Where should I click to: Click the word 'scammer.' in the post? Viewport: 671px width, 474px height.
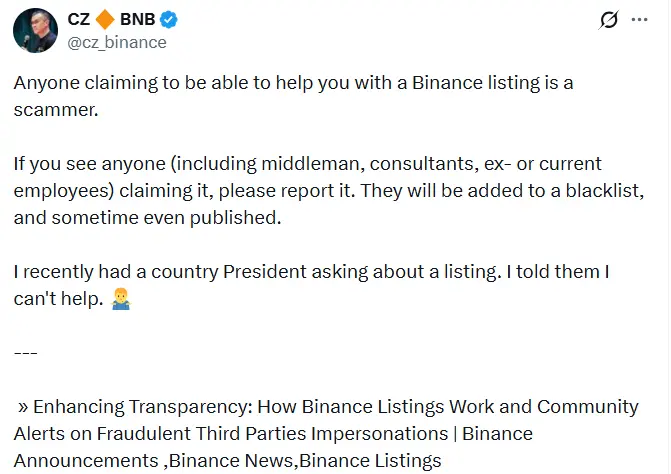[x=57, y=110]
